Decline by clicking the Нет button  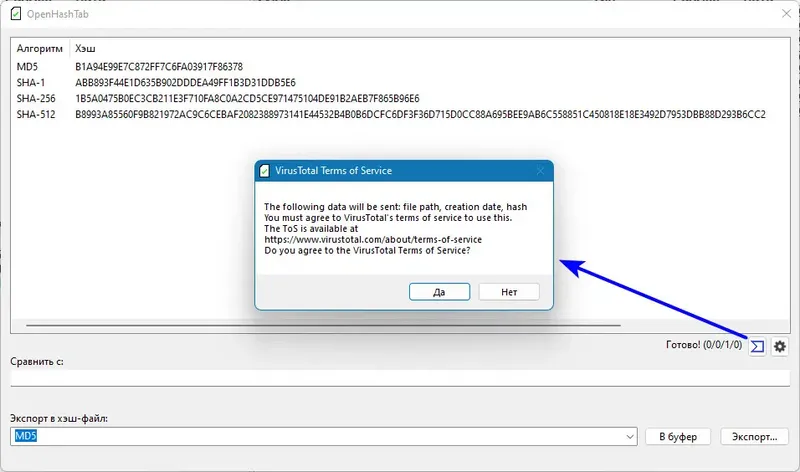coord(509,292)
